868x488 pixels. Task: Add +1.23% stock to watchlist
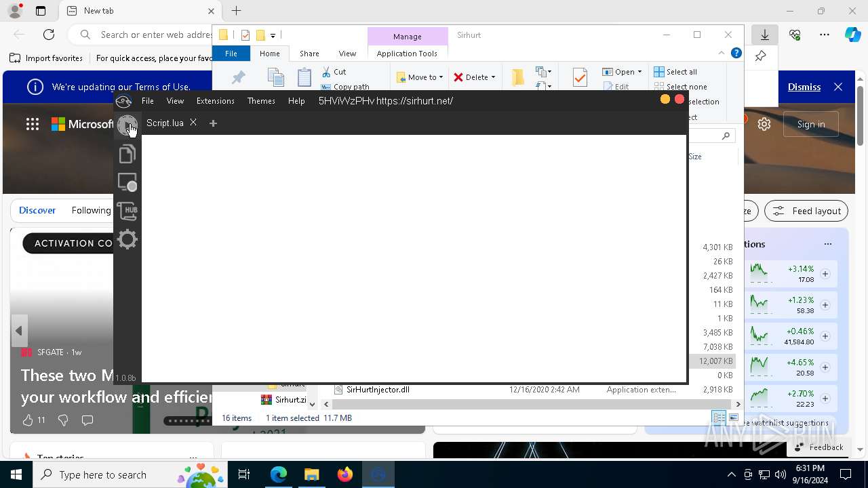tap(825, 305)
